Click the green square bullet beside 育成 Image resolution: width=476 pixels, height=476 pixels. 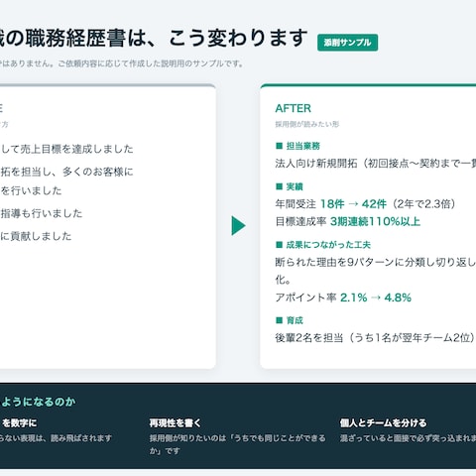click(279, 320)
